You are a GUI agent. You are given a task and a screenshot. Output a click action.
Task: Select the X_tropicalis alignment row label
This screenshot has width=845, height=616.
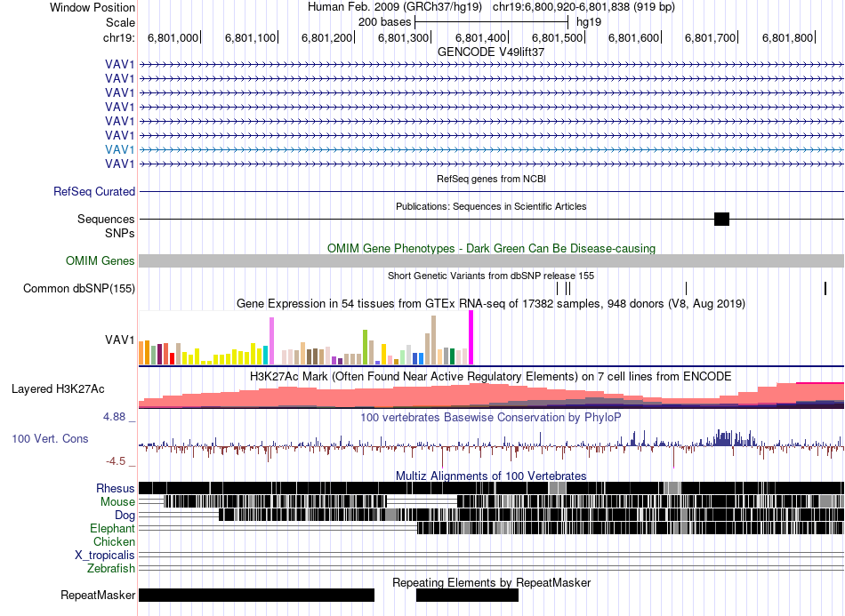105,556
